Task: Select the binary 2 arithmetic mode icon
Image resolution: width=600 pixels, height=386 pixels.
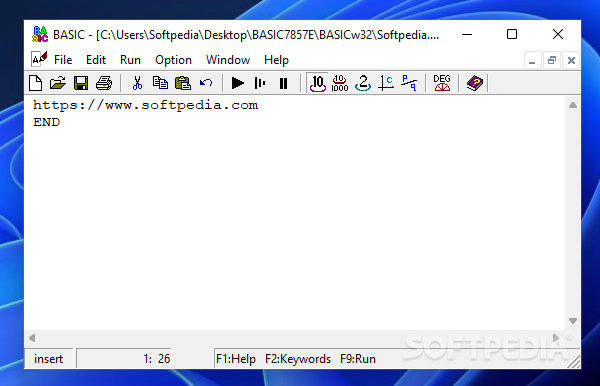Action: [363, 83]
